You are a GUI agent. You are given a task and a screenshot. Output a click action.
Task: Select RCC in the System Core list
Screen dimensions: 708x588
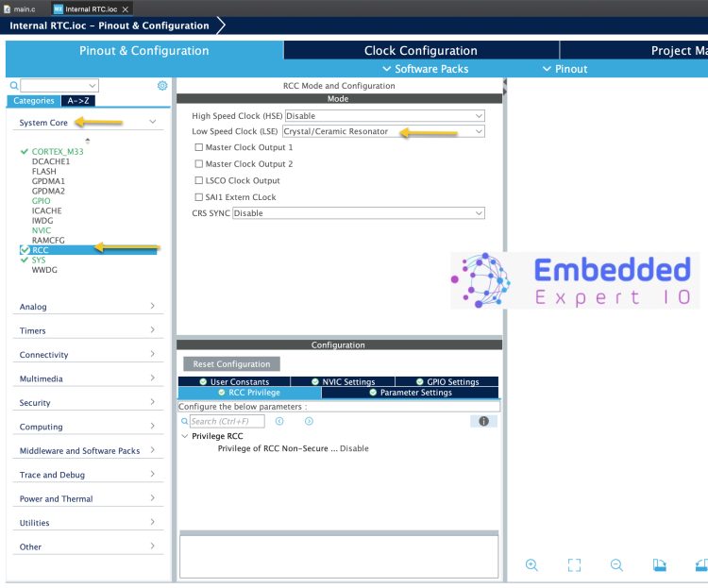(x=41, y=250)
